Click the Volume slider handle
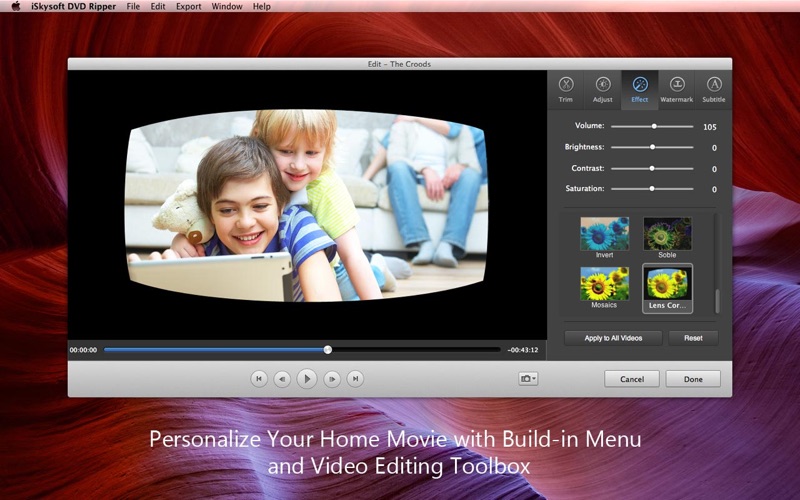 (x=654, y=126)
